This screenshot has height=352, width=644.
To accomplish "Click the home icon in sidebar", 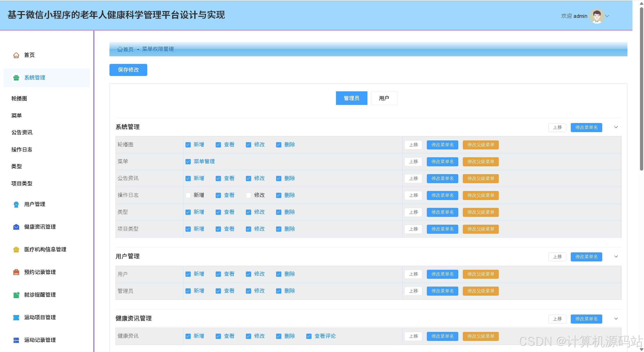I will [16, 55].
